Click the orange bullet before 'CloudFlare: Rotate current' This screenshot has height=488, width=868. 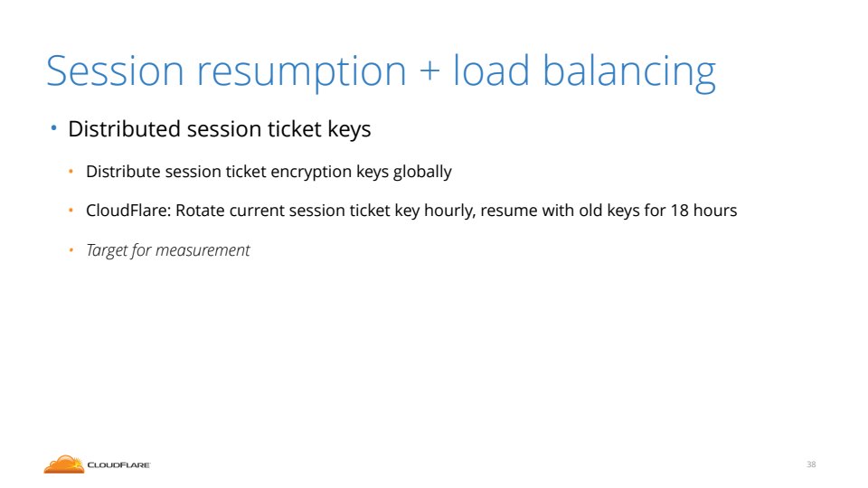[x=71, y=211]
